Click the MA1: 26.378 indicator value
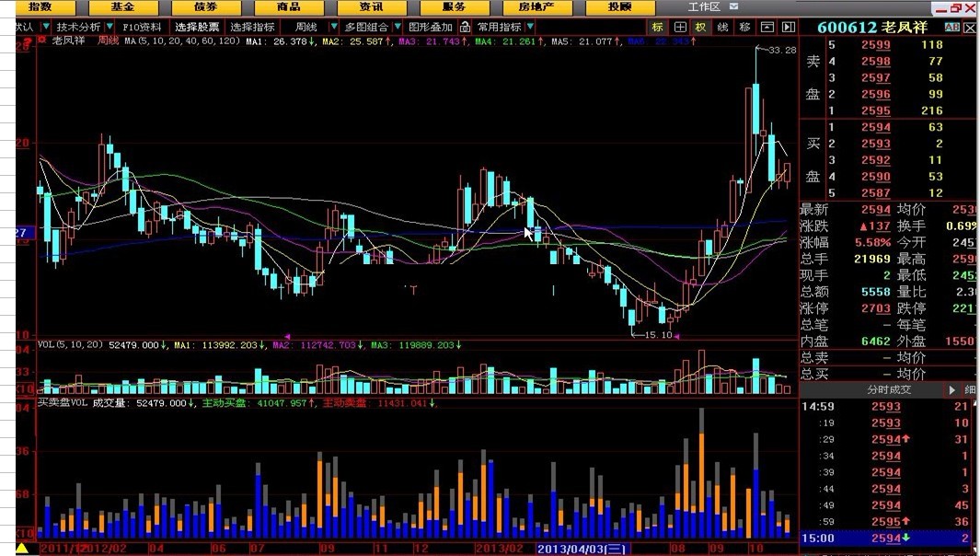The image size is (980, 556). (277, 41)
